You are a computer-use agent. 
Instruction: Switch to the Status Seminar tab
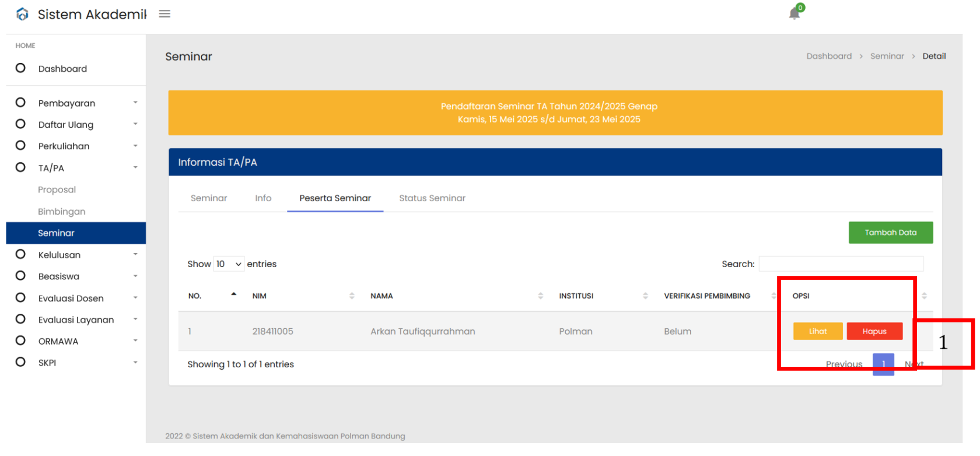tap(432, 198)
